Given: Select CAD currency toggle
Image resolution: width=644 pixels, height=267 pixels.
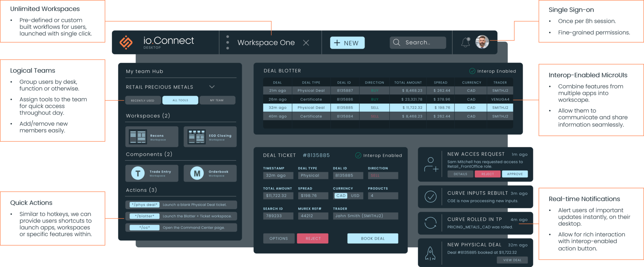Looking at the screenshot, I should [341, 196].
